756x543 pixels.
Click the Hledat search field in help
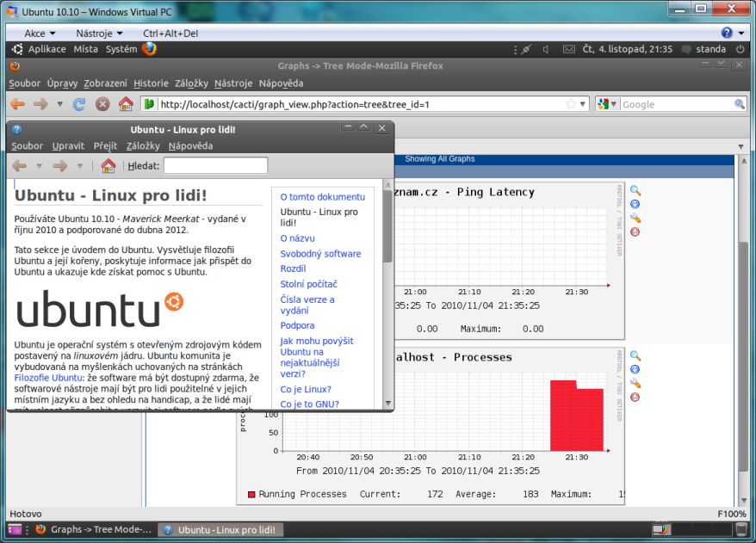tap(215, 166)
